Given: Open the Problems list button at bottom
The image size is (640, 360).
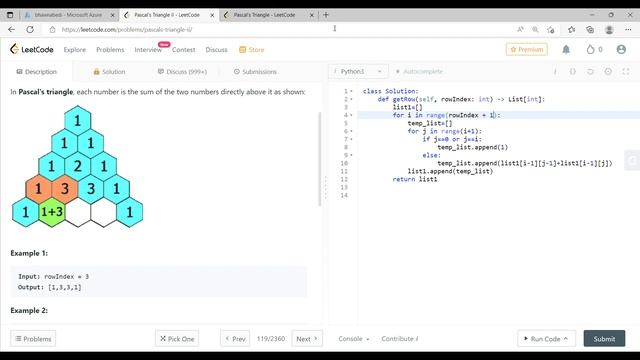Looking at the screenshot, I should (x=33, y=339).
